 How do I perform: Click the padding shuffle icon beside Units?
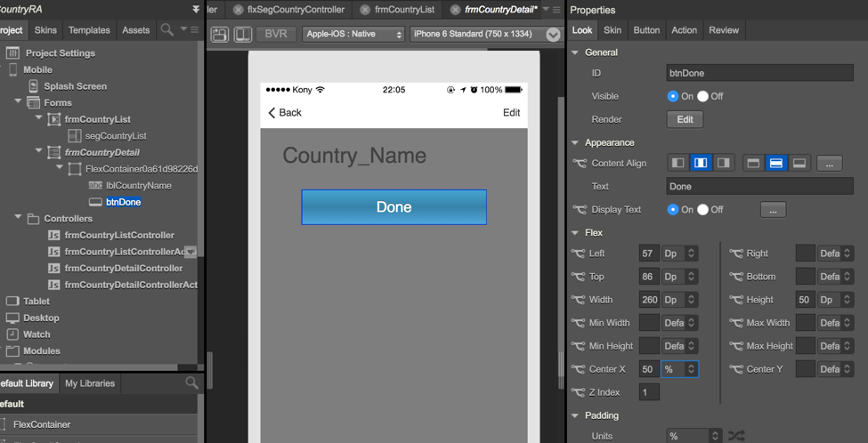point(735,436)
